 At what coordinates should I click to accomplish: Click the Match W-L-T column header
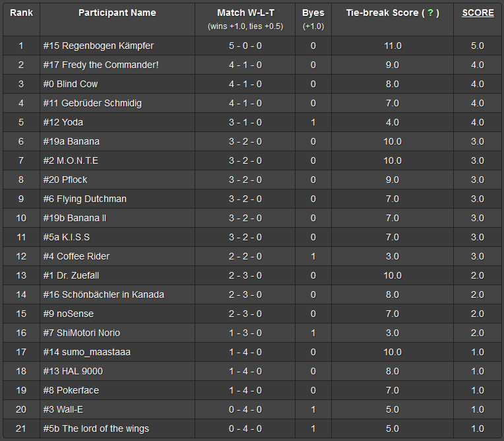(245, 13)
